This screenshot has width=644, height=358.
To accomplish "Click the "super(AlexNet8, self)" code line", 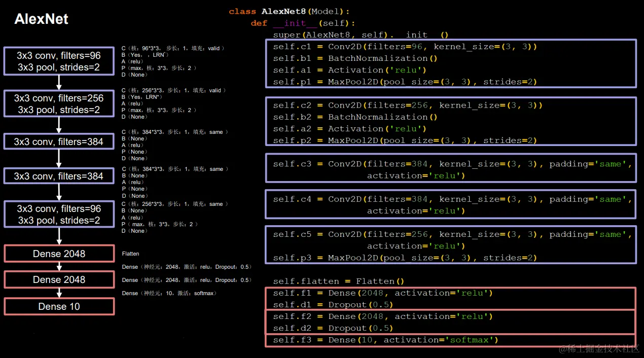I will click(x=361, y=35).
